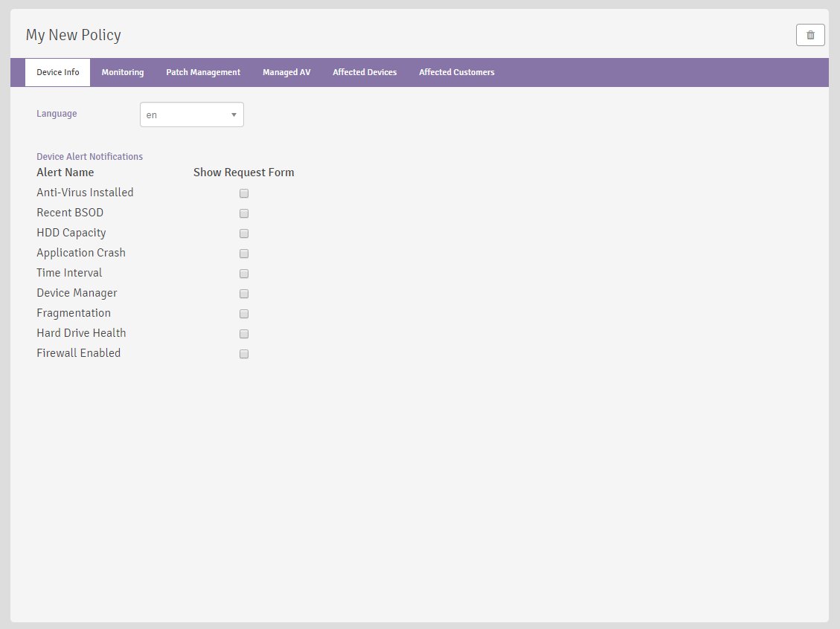
Task: Tick the Hard Drive Health checkbox
Action: tap(244, 334)
